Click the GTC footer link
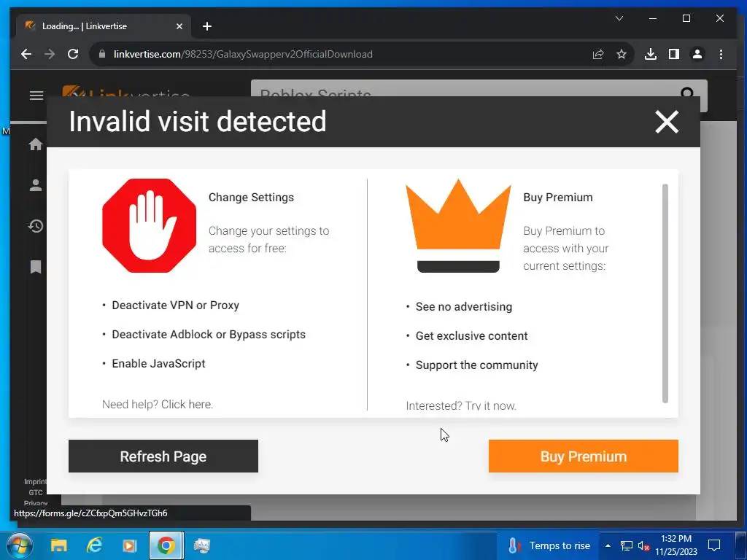Viewport: 747px width, 560px height. (x=36, y=492)
